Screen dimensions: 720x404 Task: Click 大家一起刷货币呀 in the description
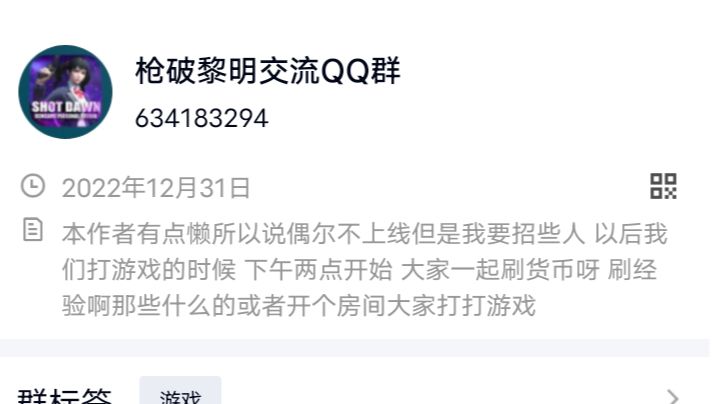501,269
